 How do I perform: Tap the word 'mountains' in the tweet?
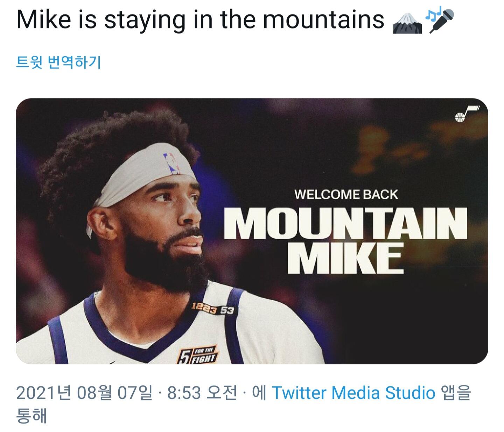[x=323, y=20]
